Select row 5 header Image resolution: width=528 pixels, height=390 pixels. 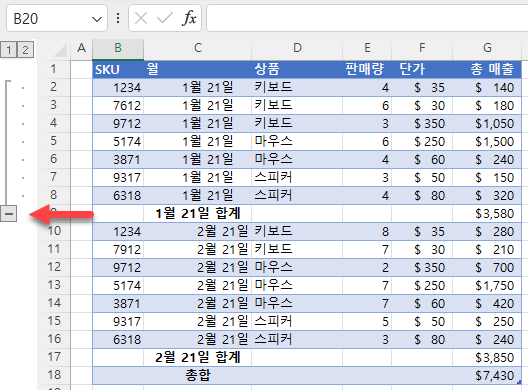click(54, 141)
